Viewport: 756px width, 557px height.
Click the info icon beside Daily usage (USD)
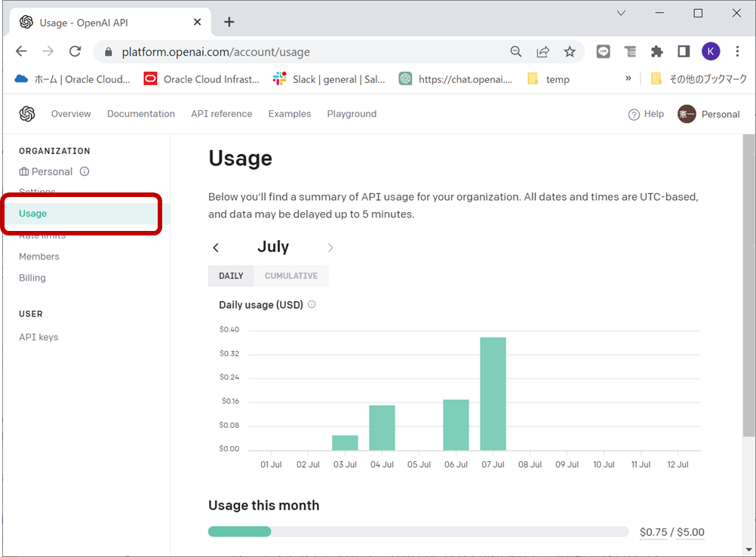pyautogui.click(x=312, y=304)
